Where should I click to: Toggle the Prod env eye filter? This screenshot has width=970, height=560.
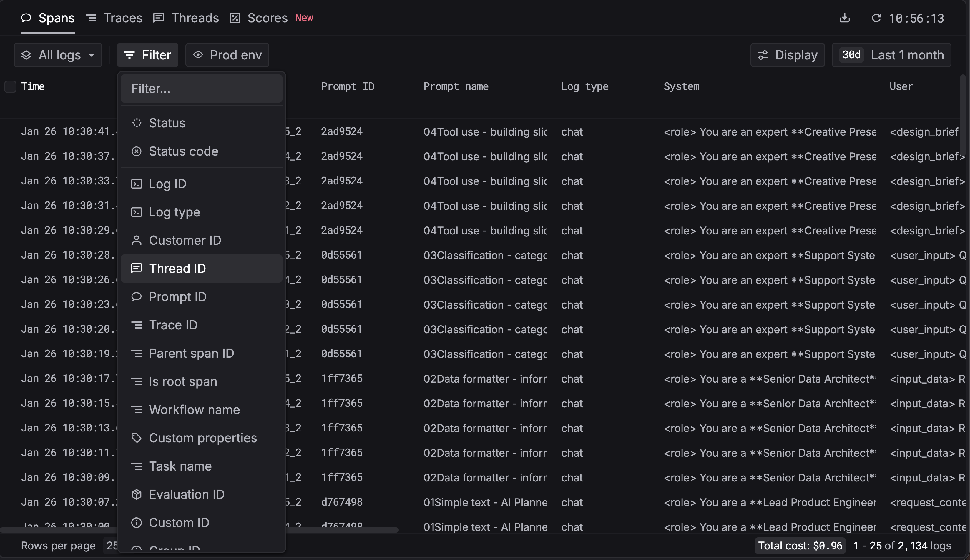coord(227,55)
